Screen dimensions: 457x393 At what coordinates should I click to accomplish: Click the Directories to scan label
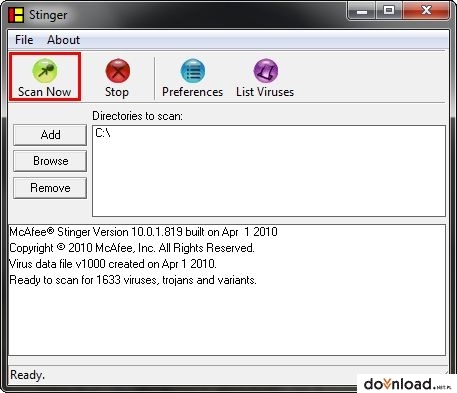[x=137, y=116]
